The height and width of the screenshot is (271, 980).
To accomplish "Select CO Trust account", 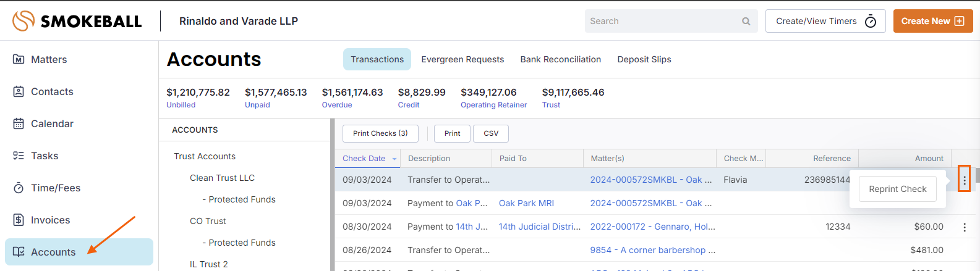I will pos(208,221).
